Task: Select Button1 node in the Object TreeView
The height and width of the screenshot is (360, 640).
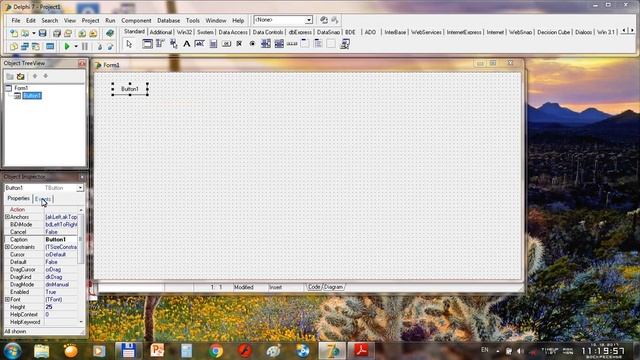Action: point(32,96)
